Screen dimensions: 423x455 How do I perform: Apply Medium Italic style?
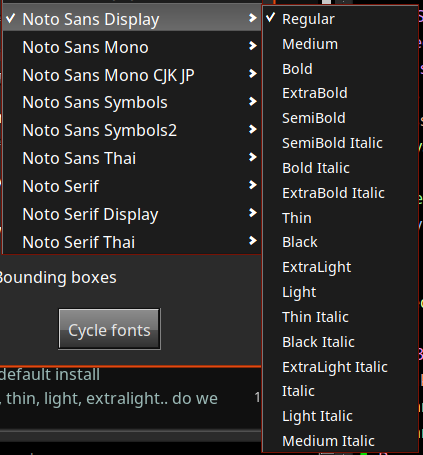pyautogui.click(x=340, y=441)
